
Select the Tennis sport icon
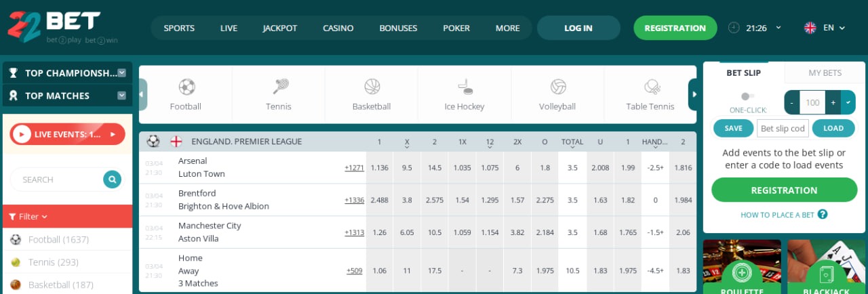(279, 87)
